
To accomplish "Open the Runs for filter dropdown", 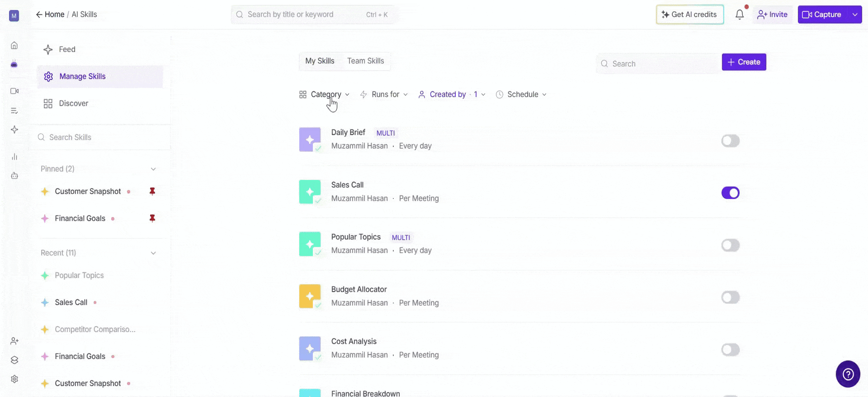I will tap(384, 95).
